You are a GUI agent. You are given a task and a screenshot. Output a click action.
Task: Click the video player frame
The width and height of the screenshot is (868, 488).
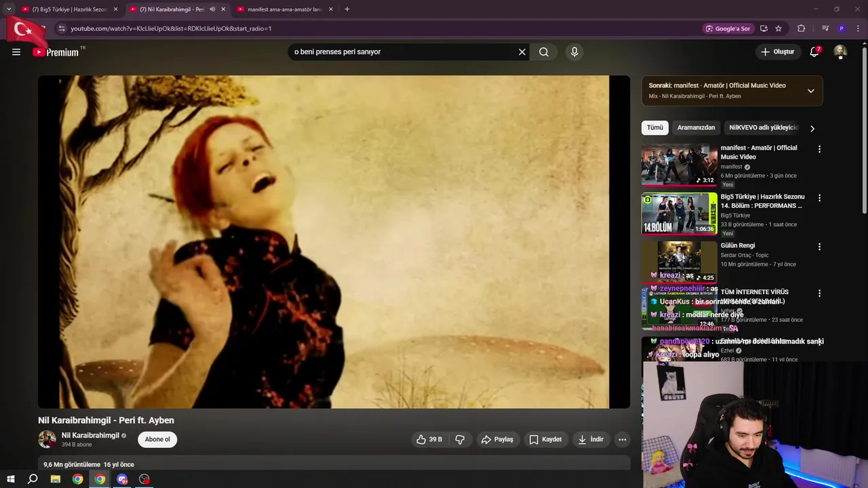coord(334,242)
